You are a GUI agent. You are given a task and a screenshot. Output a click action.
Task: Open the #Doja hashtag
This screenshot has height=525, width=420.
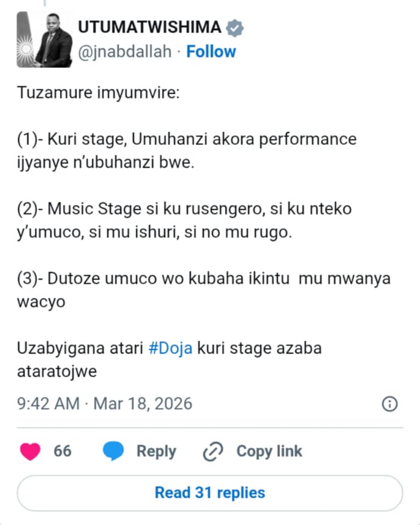[170, 348]
